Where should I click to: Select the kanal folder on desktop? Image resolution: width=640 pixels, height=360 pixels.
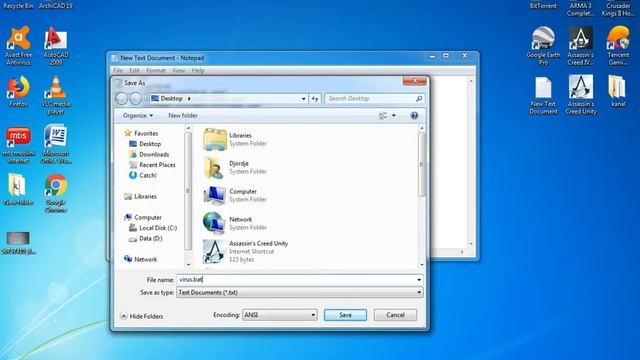[618, 91]
